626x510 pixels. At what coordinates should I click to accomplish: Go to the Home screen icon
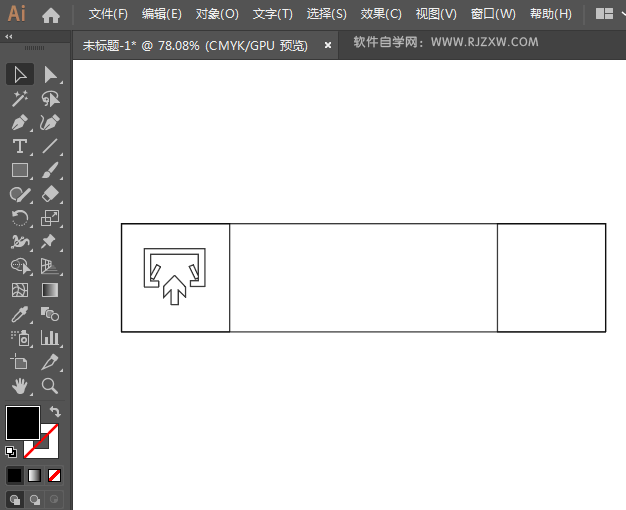coord(51,16)
